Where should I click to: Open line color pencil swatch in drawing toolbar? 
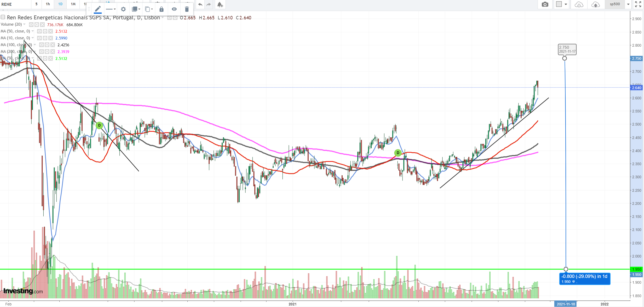tap(97, 9)
